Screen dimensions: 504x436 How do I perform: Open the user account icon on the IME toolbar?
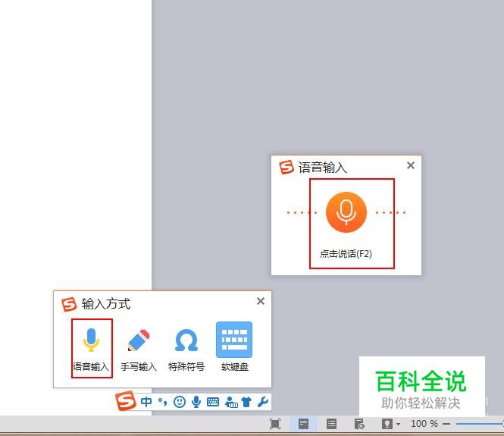(x=231, y=402)
